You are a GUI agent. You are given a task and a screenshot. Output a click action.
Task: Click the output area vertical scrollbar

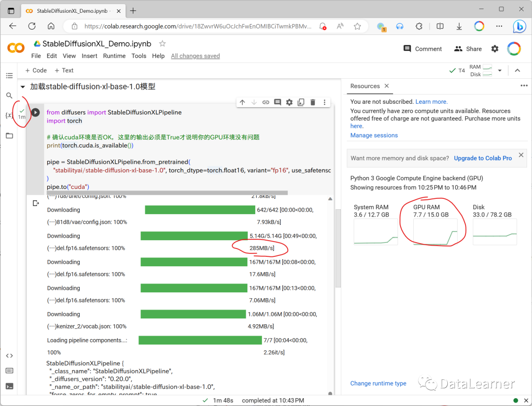(x=330, y=296)
